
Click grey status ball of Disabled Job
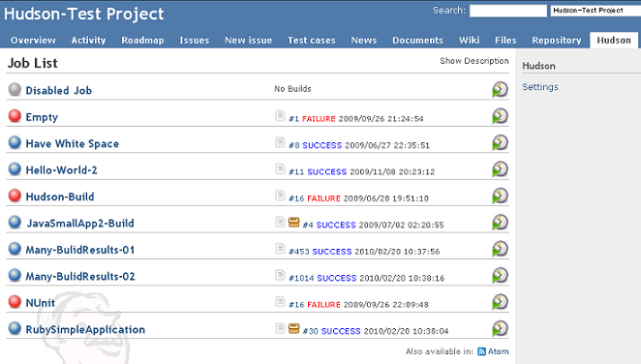tap(15, 89)
